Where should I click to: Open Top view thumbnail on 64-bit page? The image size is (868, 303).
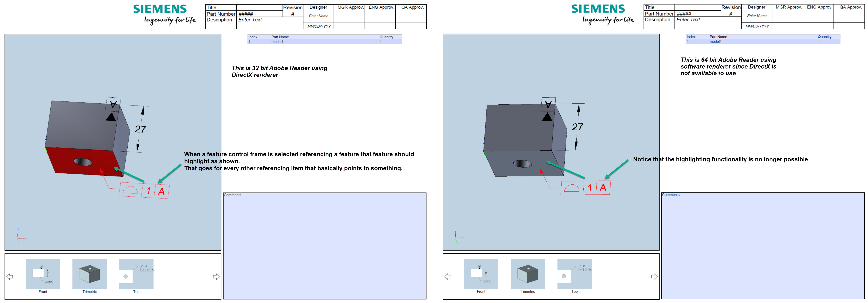(574, 274)
